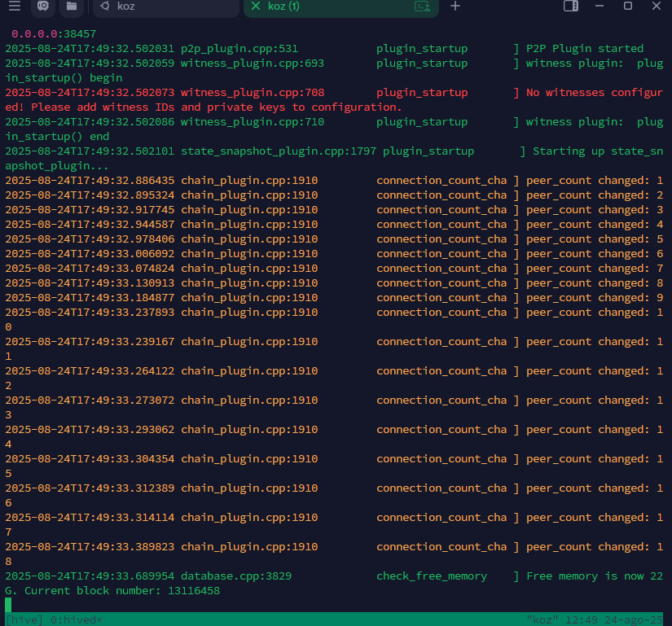Click witness_plugin.cpp:710 text
The height and width of the screenshot is (626, 672).
click(x=253, y=121)
